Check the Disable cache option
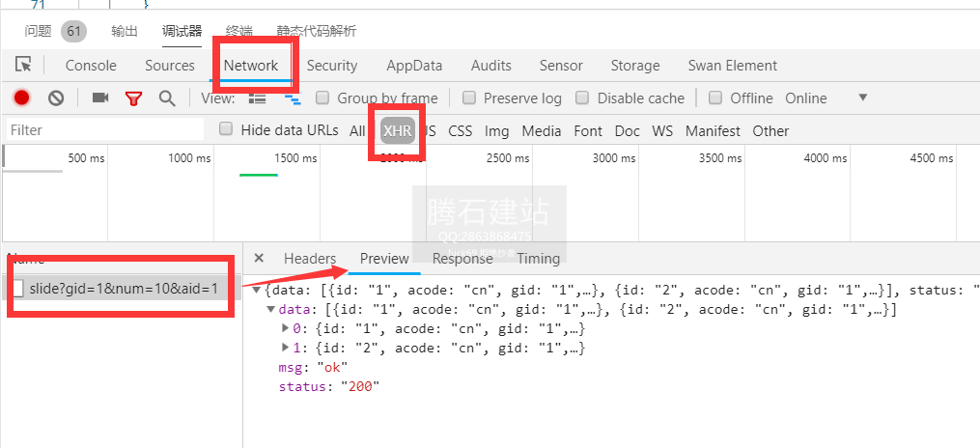The image size is (980, 448). click(x=582, y=98)
